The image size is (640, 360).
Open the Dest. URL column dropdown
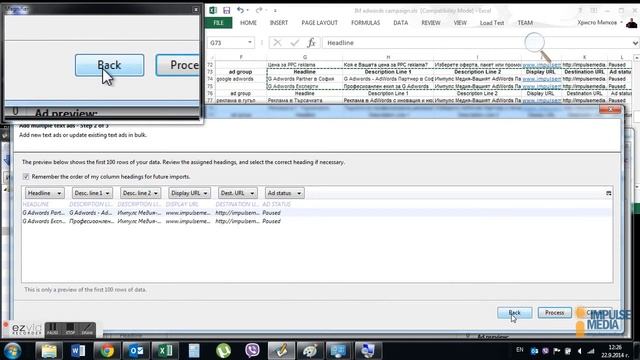[237, 193]
